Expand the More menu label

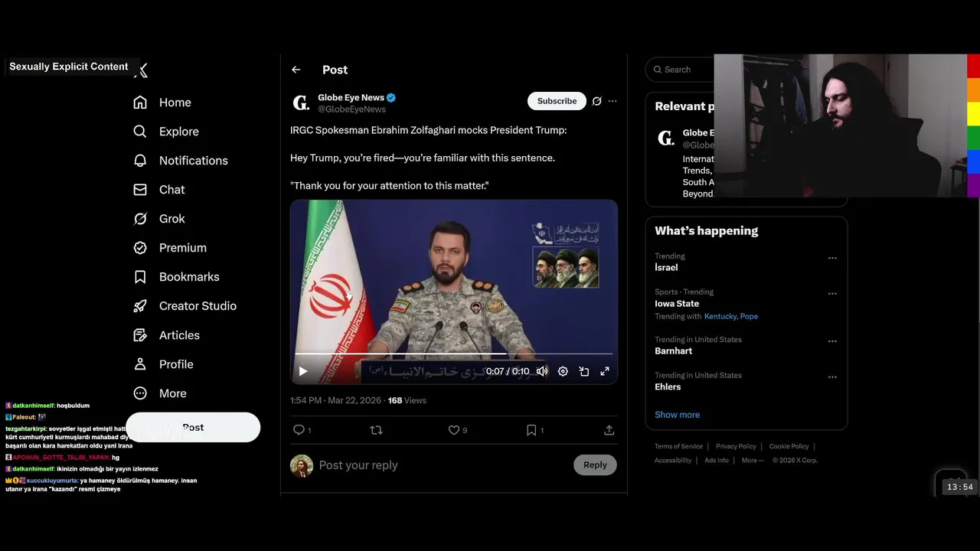(173, 393)
